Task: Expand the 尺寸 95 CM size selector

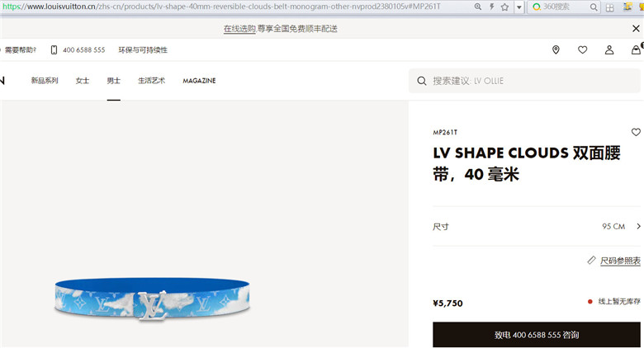Action: (537, 226)
